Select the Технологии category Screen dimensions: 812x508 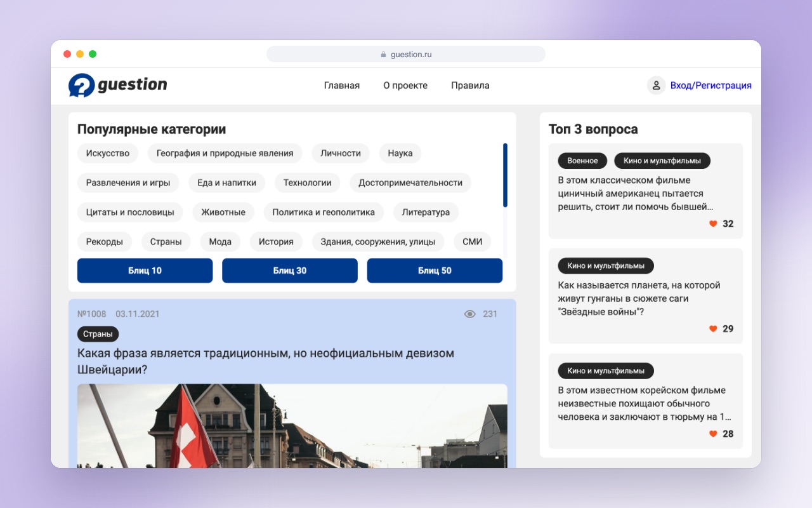(308, 183)
